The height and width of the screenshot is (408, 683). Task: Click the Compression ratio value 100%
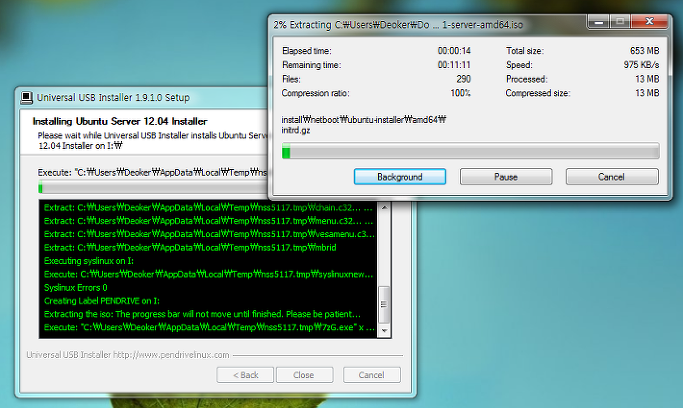point(460,93)
